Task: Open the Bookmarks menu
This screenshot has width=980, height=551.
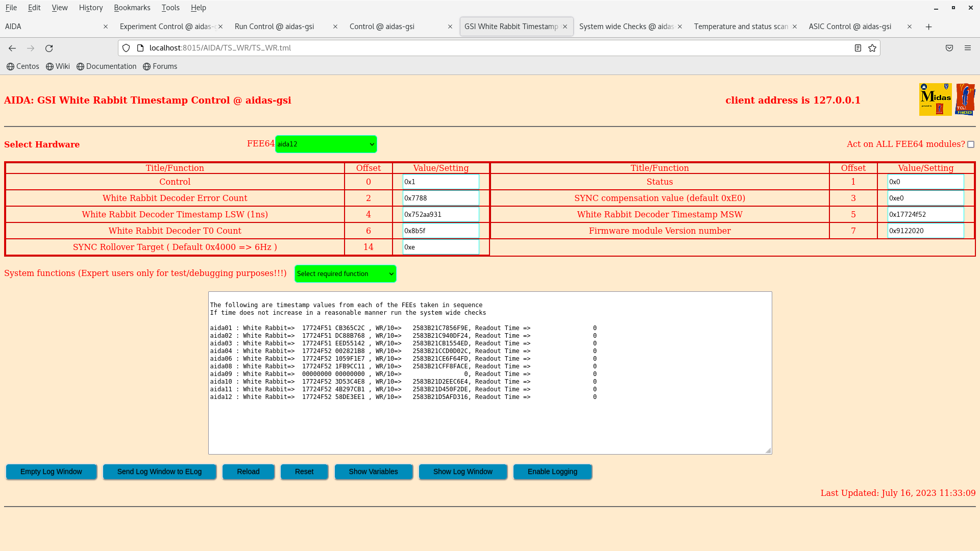Action: 132,8
